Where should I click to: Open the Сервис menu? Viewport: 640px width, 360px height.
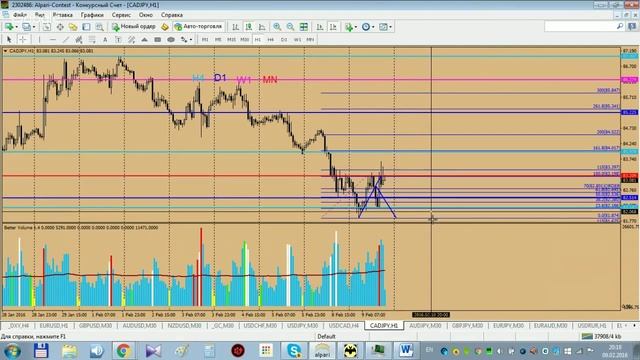tap(121, 15)
